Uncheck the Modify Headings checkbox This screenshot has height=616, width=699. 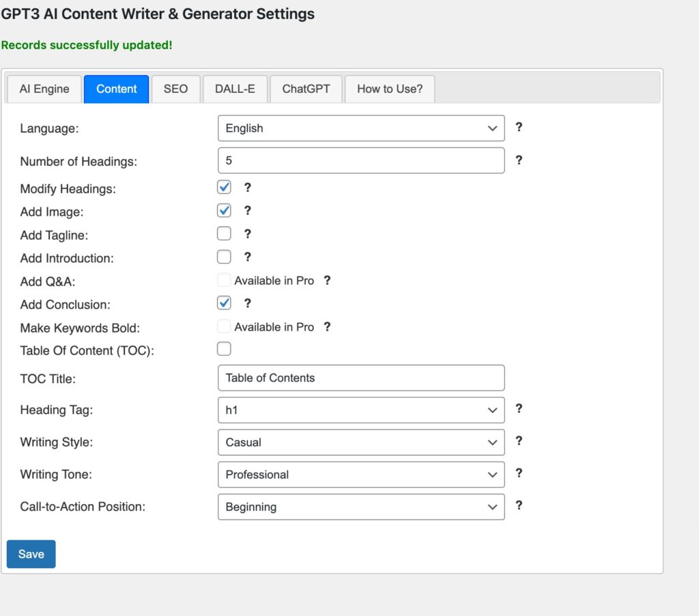224,187
